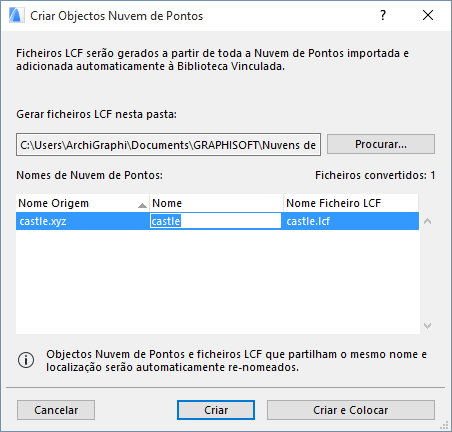Click the Criar button

point(216,410)
